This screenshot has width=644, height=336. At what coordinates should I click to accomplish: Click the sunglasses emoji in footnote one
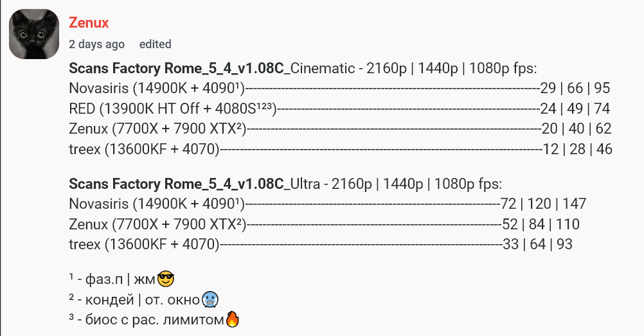point(166,279)
